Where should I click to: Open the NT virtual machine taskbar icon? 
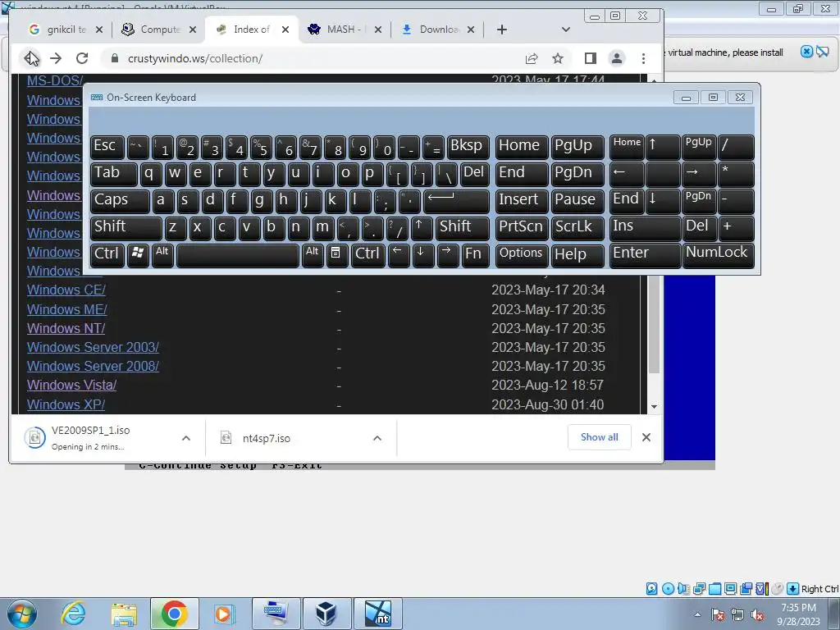coord(377,614)
